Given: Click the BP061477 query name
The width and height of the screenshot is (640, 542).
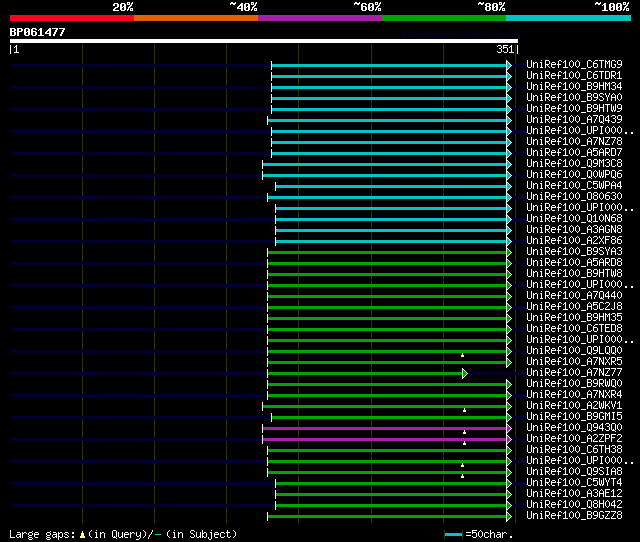Looking at the screenshot, I should 38,32.
